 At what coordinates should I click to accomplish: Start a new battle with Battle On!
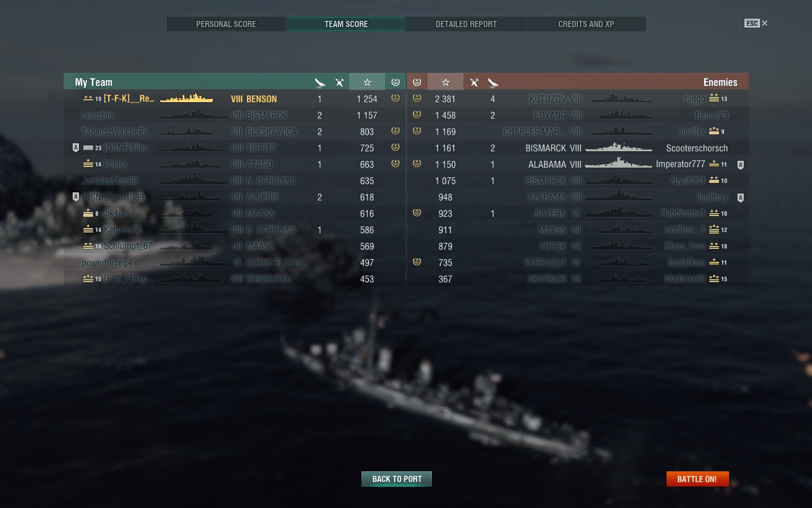698,479
